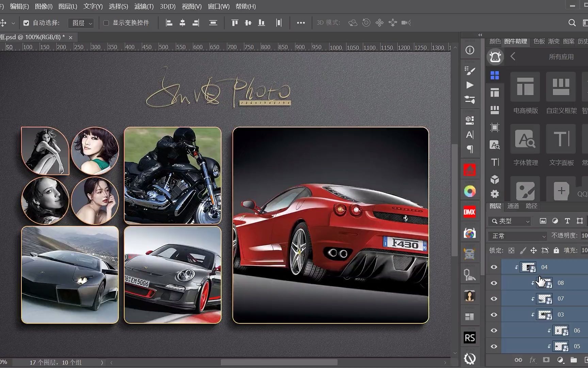Align right edges icon
The image size is (588, 368).
(x=196, y=23)
